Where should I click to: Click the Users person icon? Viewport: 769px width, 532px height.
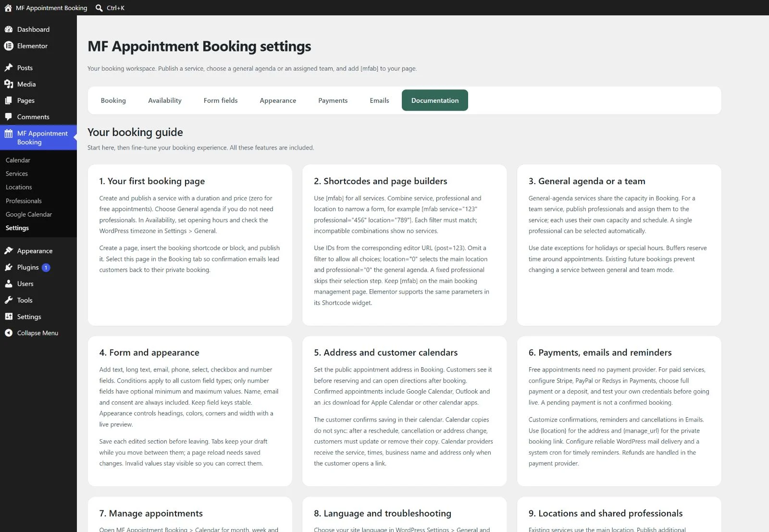click(x=9, y=284)
